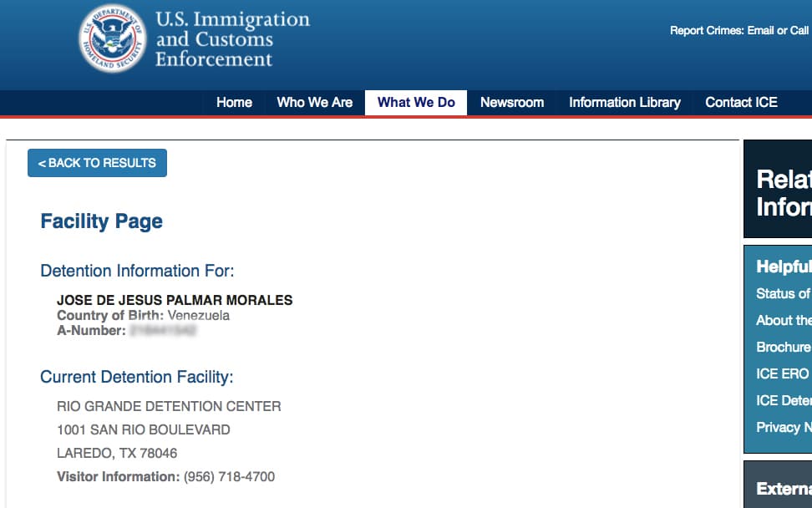Open the ICE Deten sidebar link
Screen dimensions: 812x508
click(x=783, y=400)
